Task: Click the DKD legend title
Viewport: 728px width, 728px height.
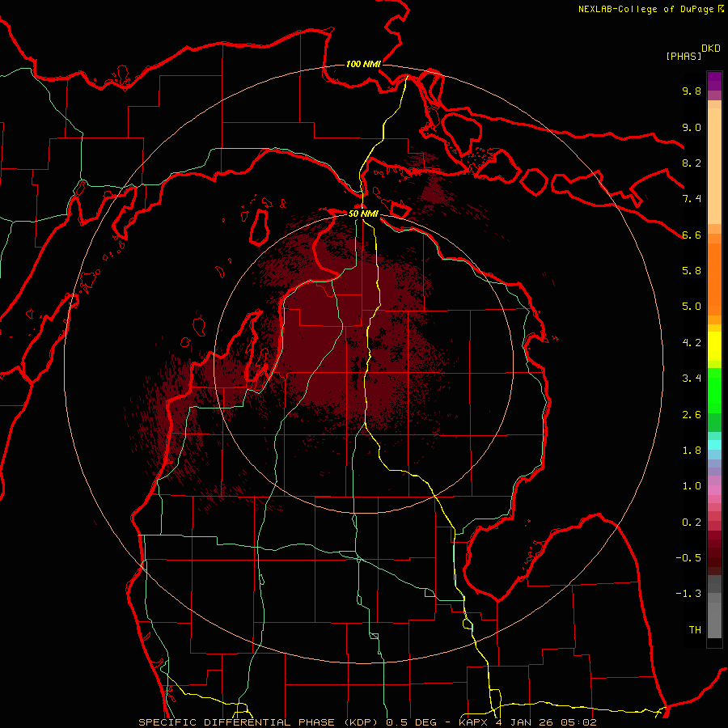Action: tap(711, 49)
